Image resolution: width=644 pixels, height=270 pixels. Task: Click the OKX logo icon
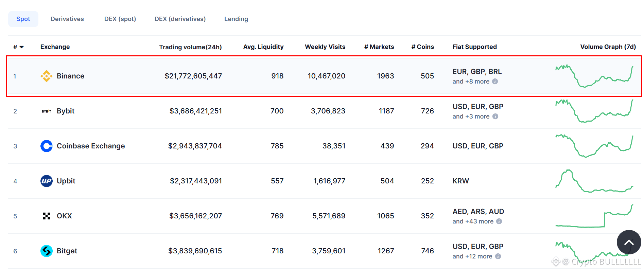[x=47, y=216]
